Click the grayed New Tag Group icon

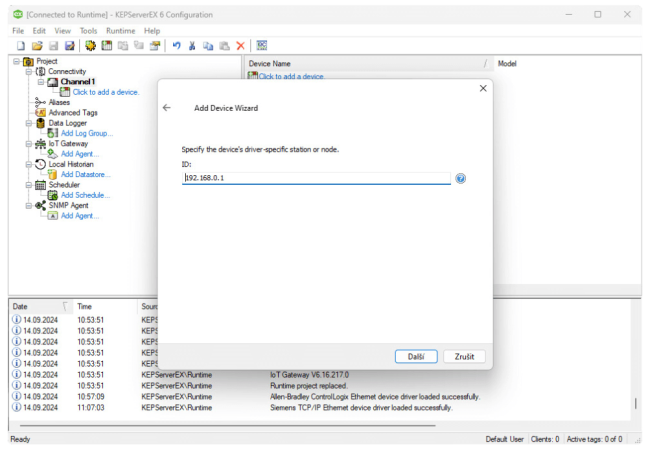coord(123,46)
